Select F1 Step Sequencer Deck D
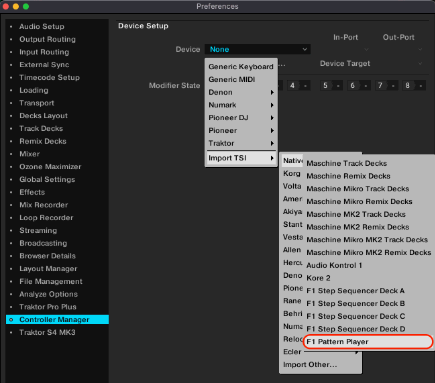The height and width of the screenshot is (383, 435). point(356,329)
